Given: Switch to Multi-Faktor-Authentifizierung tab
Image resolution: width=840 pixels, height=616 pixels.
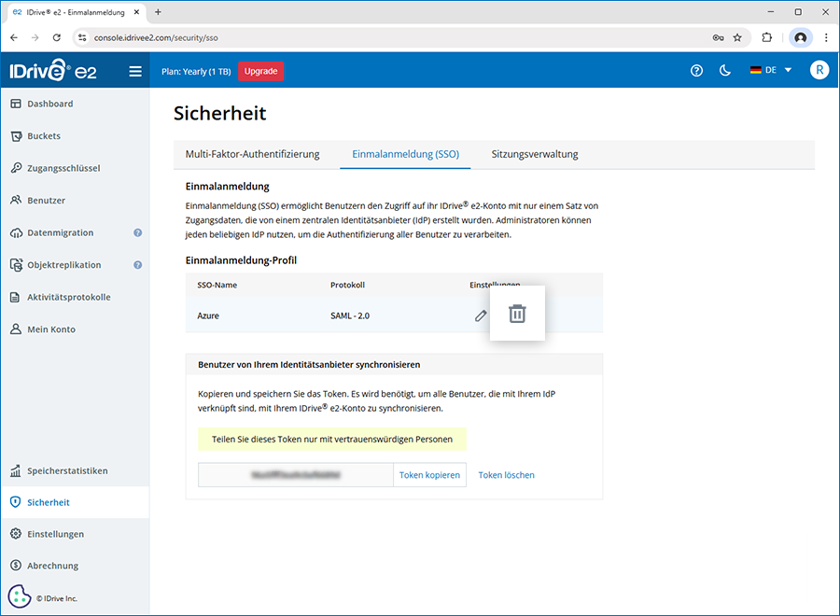Looking at the screenshot, I should [x=252, y=154].
